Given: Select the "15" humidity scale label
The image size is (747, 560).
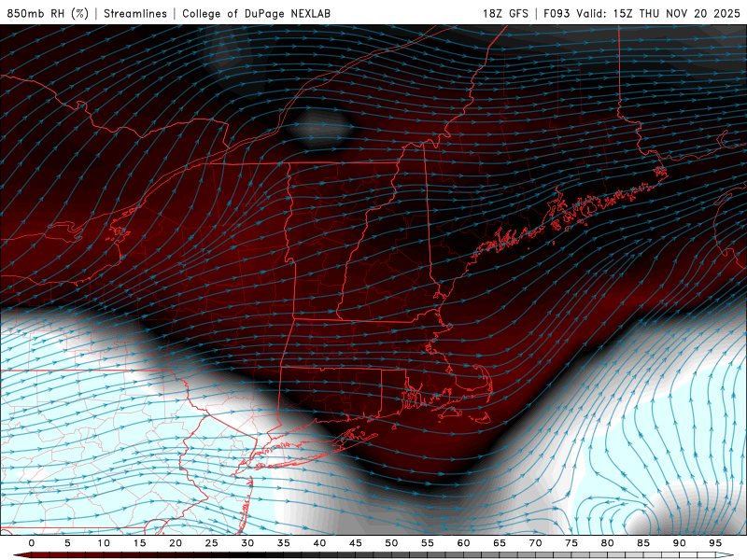Looking at the screenshot, I should 139,543.
